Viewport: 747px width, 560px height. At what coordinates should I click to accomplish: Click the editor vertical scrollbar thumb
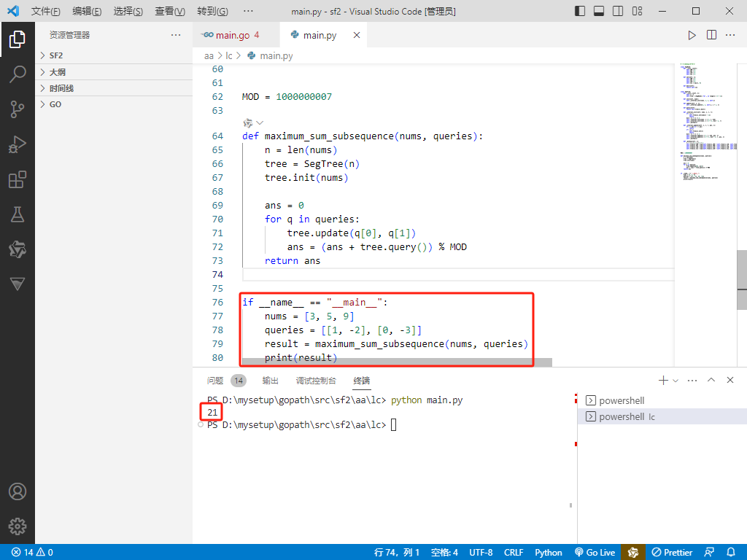(x=742, y=279)
